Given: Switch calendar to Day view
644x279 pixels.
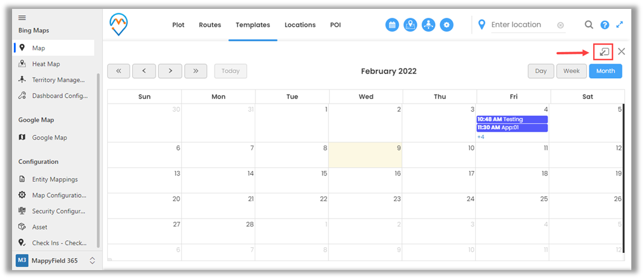Looking at the screenshot, I should click(x=540, y=71).
